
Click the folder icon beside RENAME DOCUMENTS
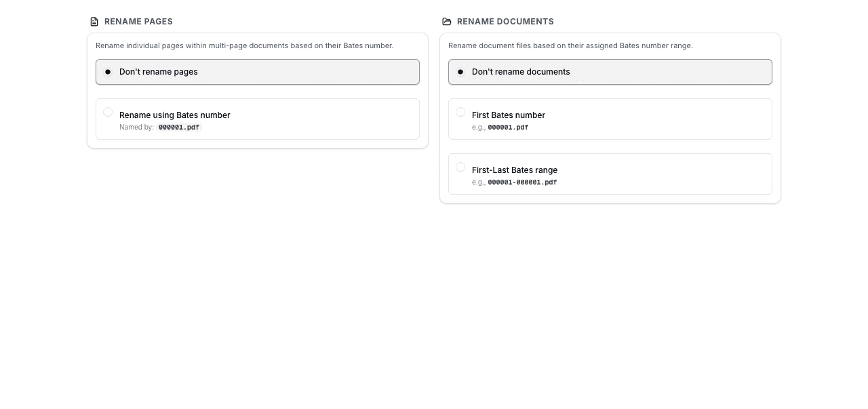447,21
